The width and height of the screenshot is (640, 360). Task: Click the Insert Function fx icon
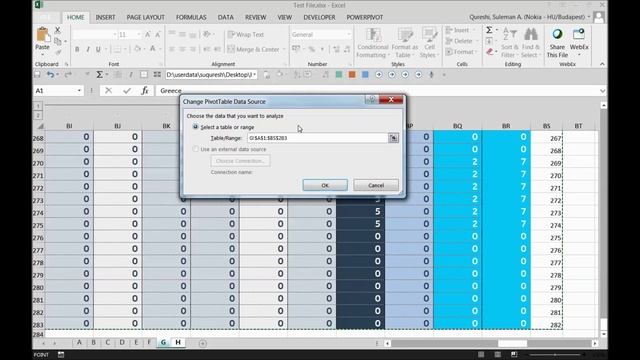point(145,91)
